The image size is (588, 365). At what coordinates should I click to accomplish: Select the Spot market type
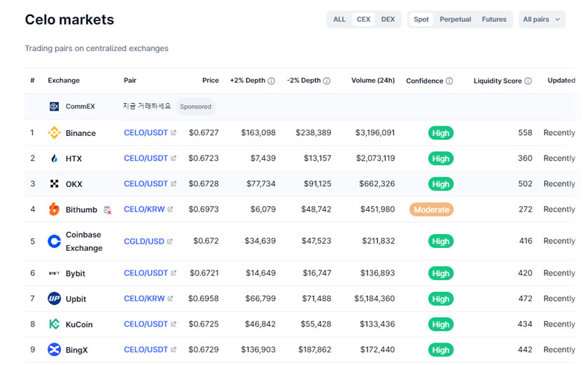[421, 20]
